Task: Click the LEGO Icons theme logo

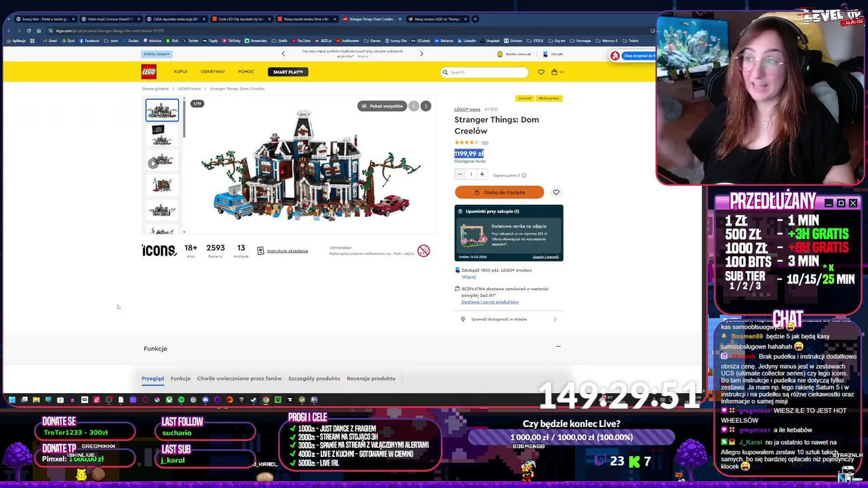Action: [x=159, y=251]
